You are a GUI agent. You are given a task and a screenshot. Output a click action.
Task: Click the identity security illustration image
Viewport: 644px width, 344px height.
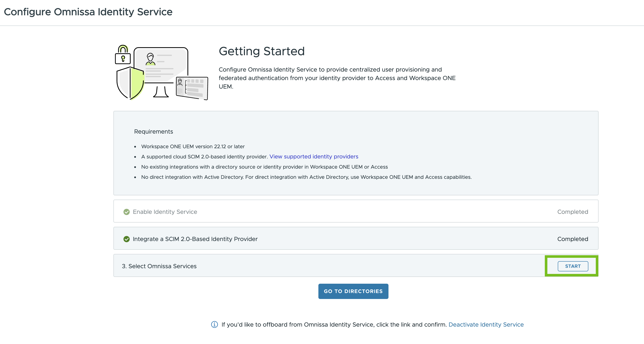tap(161, 72)
